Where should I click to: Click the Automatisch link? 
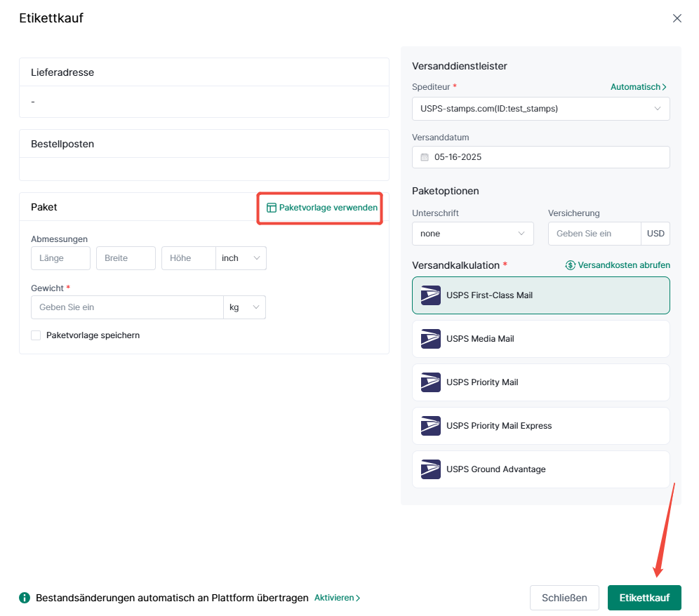tap(639, 87)
